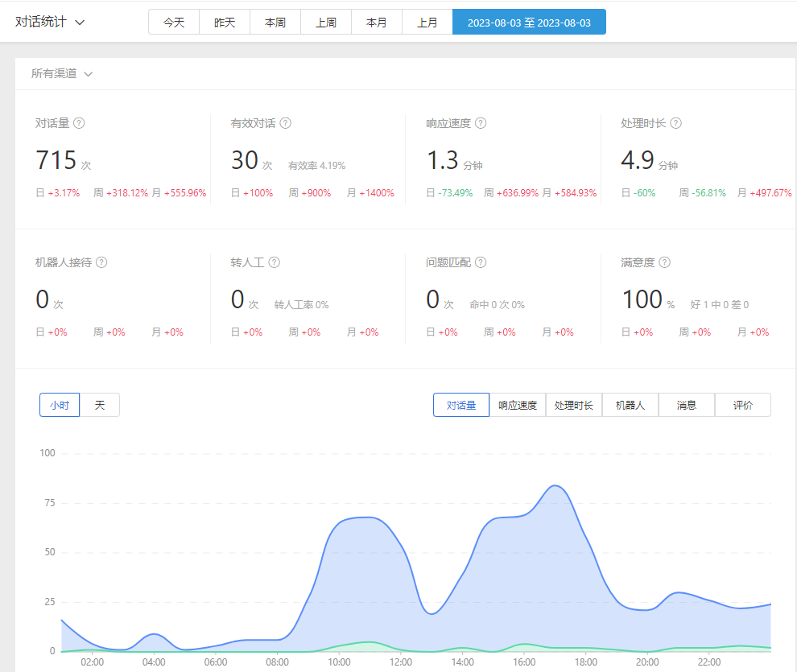Click the 1.3 分钟 response speed value
The image size is (797, 672).
(454, 160)
